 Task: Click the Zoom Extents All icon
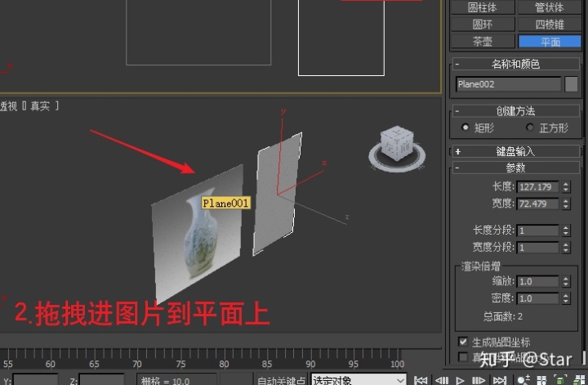579,380
